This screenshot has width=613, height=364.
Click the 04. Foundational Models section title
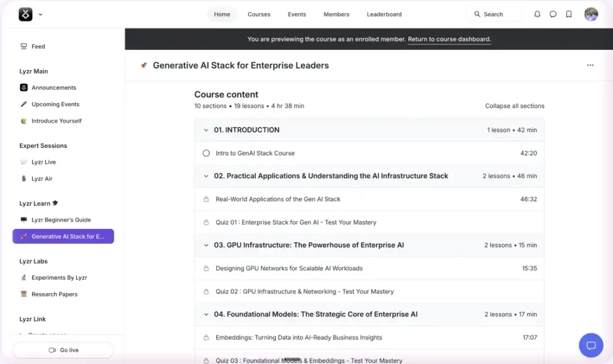tap(315, 314)
